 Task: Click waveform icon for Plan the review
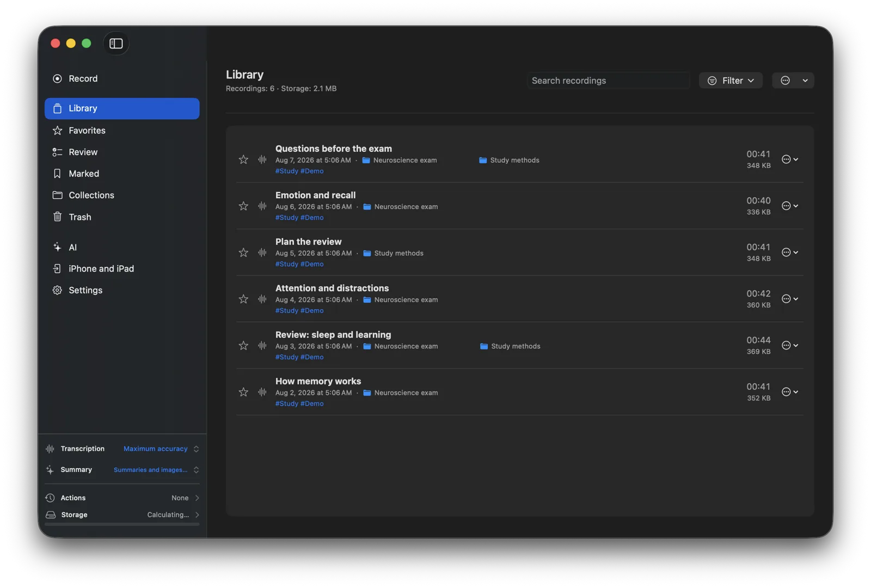(x=262, y=253)
